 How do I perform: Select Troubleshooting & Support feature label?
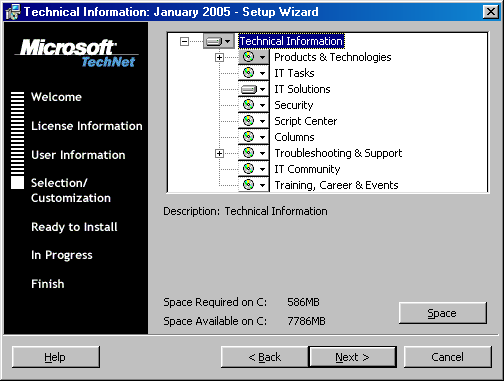click(x=338, y=153)
